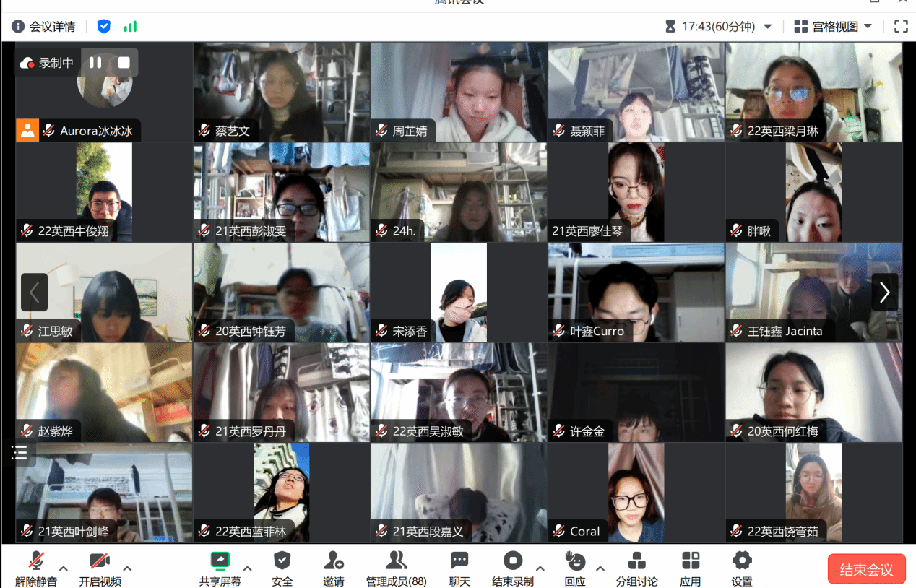Image resolution: width=916 pixels, height=588 pixels.
Task: Click the 回应 reactions icon
Action: [575, 561]
